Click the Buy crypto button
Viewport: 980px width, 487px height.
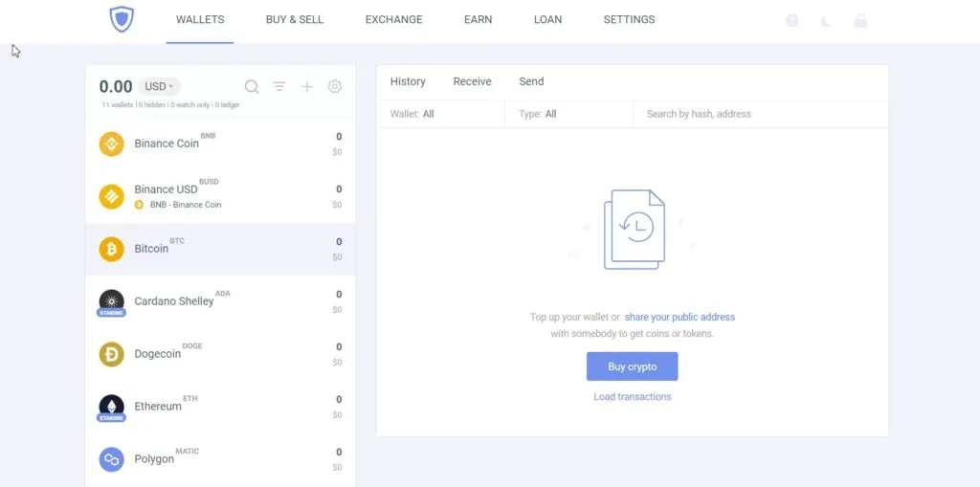coord(632,366)
